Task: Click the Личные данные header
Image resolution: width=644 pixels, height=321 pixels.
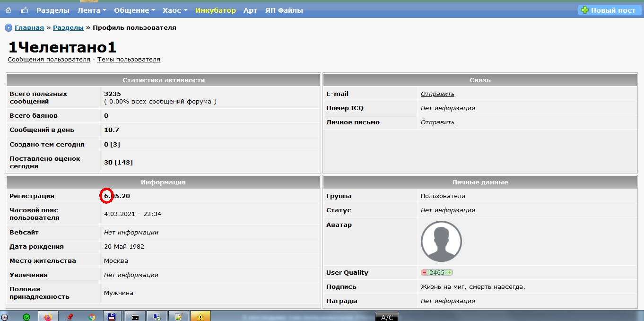Action: click(480, 182)
